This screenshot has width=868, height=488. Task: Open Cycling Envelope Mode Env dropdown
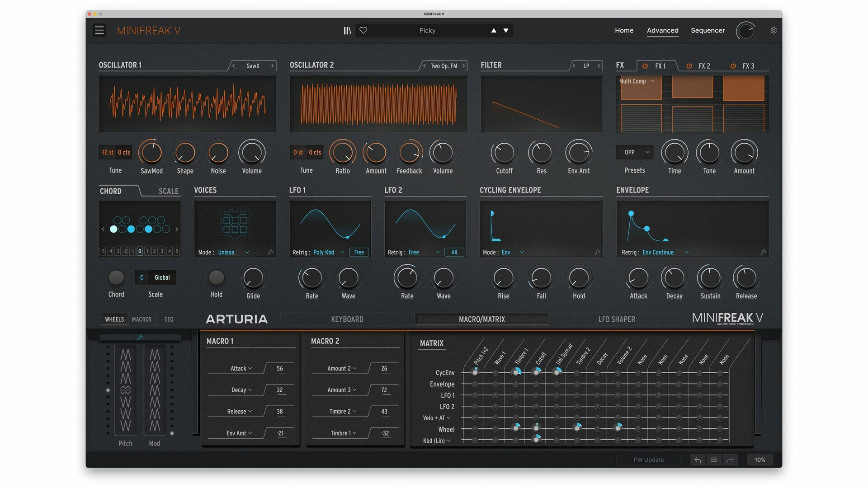[513, 253]
